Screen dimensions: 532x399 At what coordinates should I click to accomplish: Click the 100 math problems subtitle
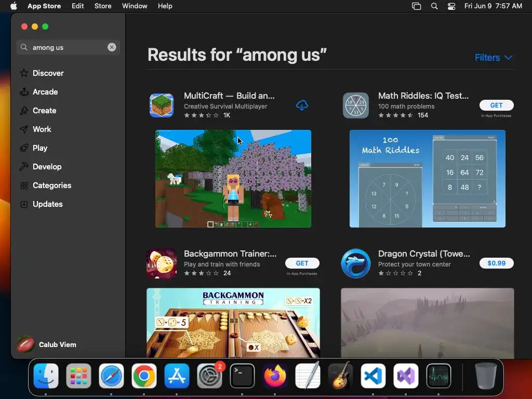coord(406,106)
